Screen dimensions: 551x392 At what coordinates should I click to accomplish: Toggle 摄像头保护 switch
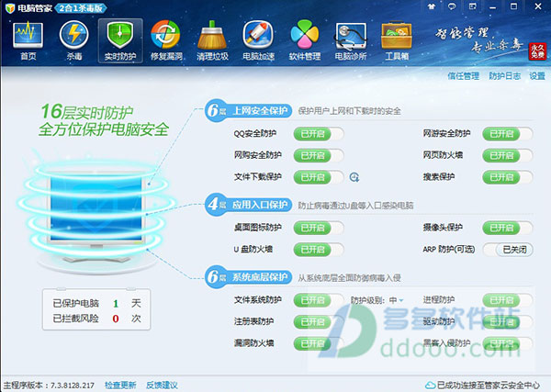(x=508, y=228)
